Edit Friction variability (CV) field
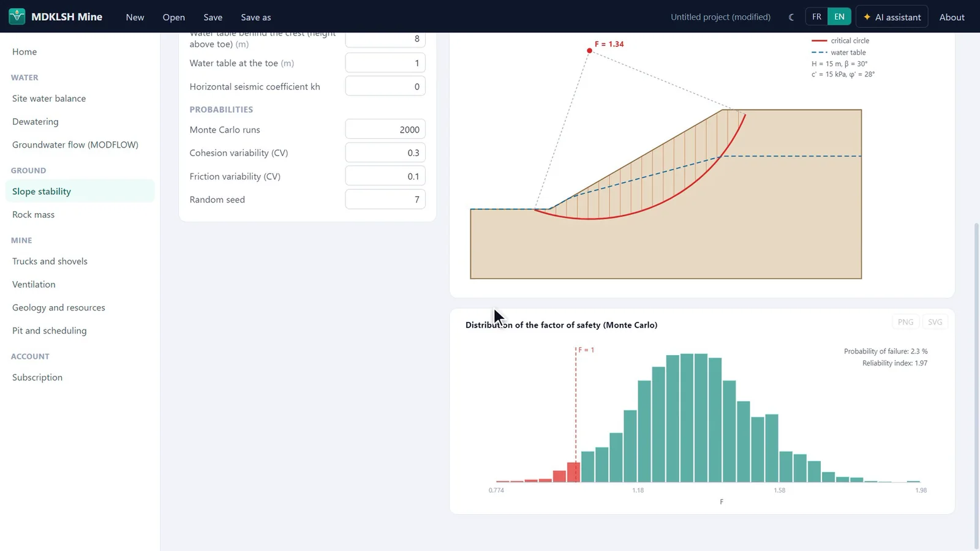 [385, 176]
